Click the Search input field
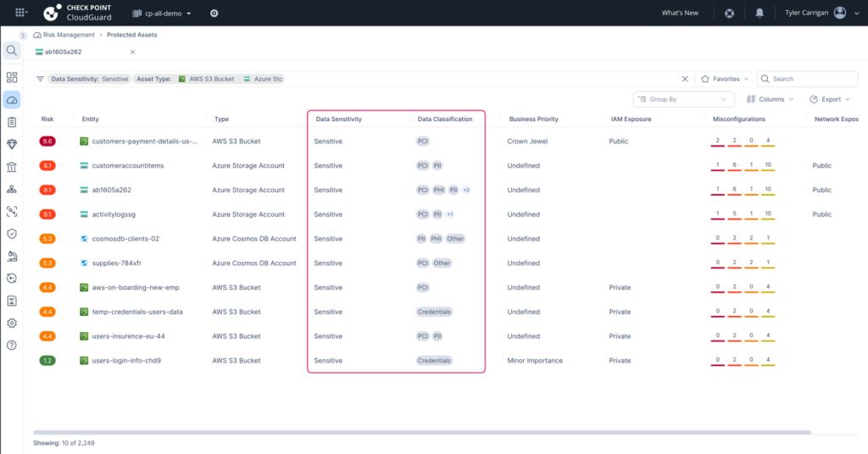Image resolution: width=868 pixels, height=454 pixels. tap(812, 79)
